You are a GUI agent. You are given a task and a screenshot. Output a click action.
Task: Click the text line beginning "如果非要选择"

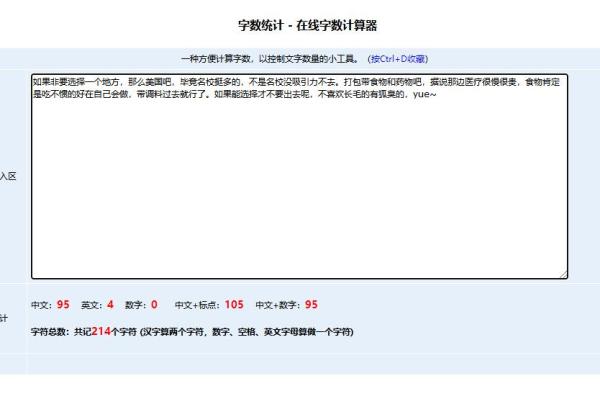point(296,82)
